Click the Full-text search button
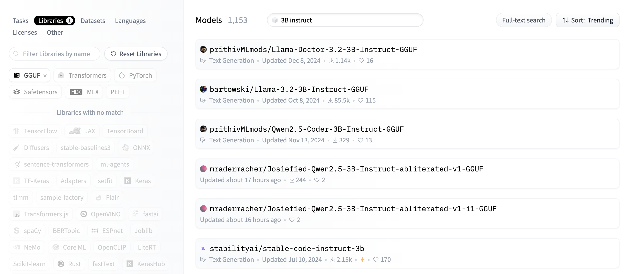The image size is (644, 274). coord(524,20)
